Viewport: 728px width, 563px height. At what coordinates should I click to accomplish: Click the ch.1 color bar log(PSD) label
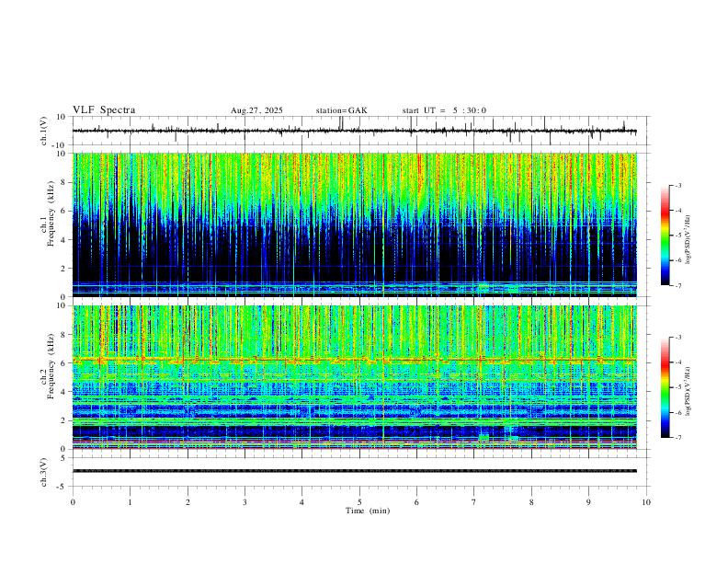coord(688,240)
